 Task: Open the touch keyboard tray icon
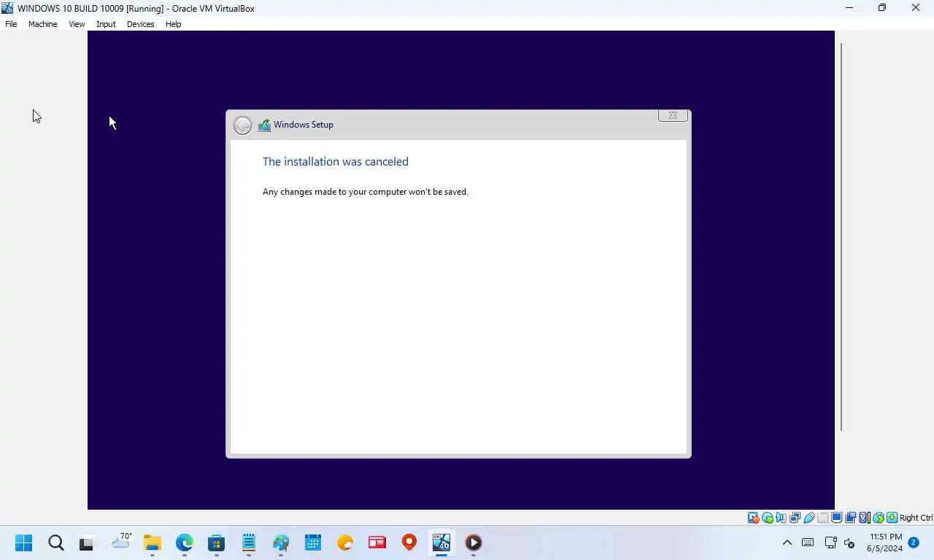coord(808,542)
